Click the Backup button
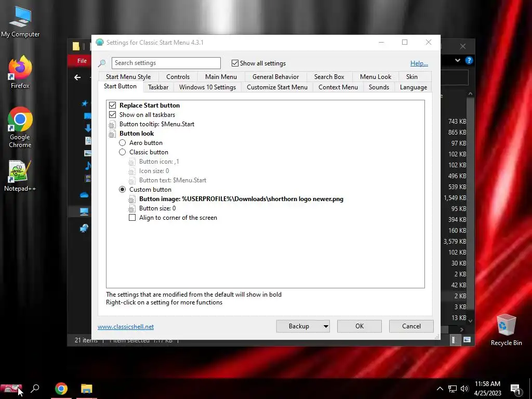 point(299,326)
